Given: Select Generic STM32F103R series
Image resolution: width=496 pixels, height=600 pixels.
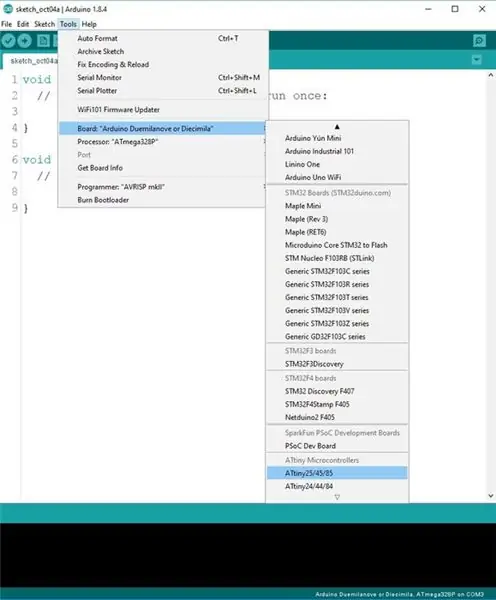Looking at the screenshot, I should (x=337, y=284).
